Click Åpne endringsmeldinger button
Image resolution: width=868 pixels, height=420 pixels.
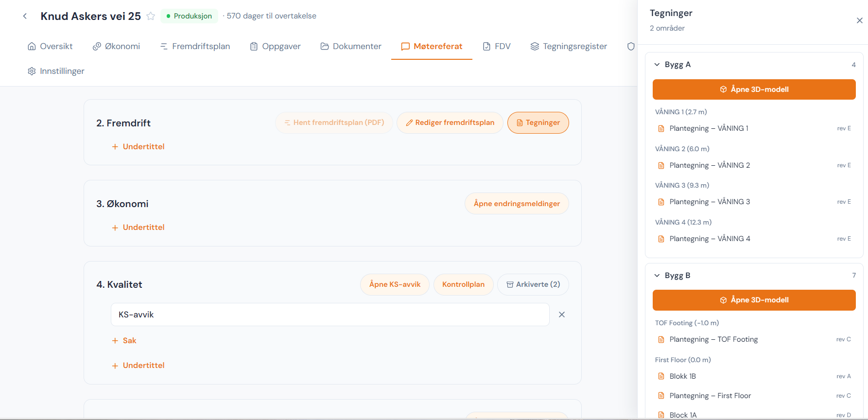(517, 204)
